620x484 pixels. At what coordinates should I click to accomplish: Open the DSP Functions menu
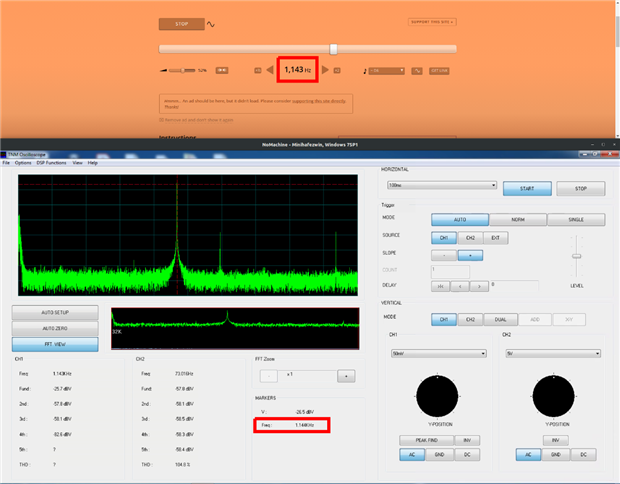(51, 162)
